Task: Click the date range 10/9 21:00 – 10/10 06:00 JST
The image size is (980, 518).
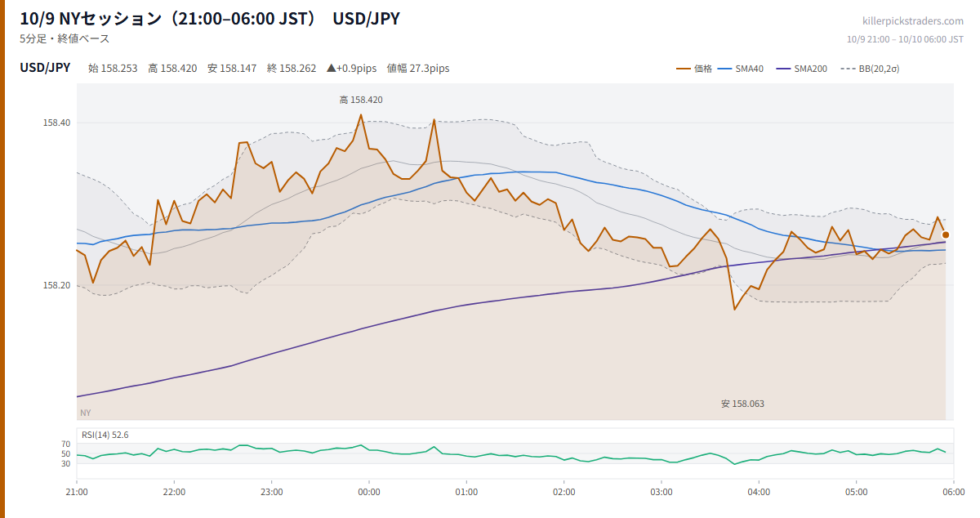Action: click(x=905, y=39)
